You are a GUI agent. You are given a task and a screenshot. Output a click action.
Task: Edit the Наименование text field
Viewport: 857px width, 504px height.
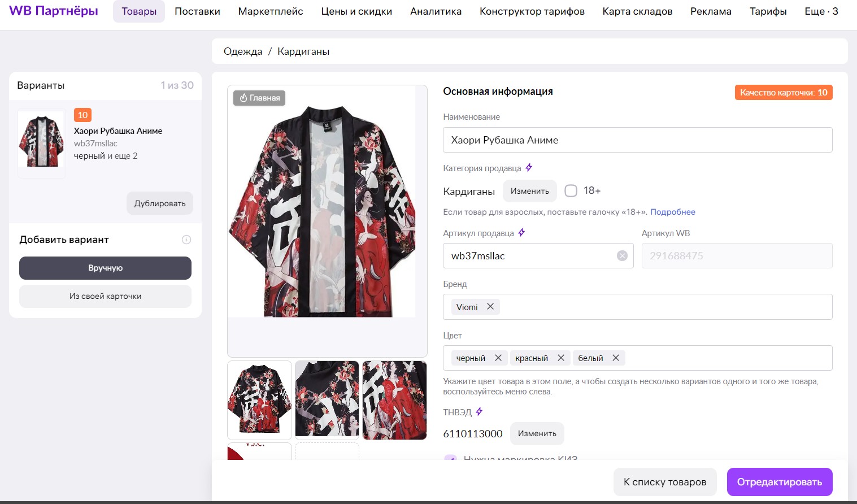click(x=637, y=140)
